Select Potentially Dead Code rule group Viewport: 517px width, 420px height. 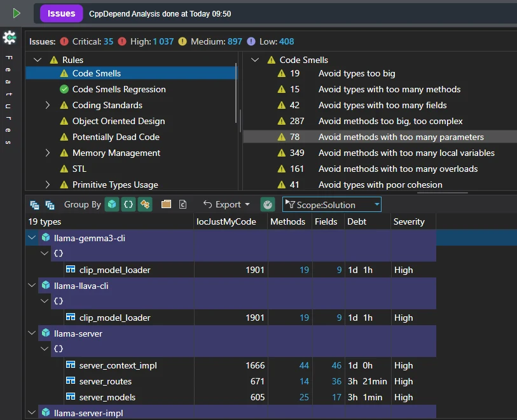point(116,137)
